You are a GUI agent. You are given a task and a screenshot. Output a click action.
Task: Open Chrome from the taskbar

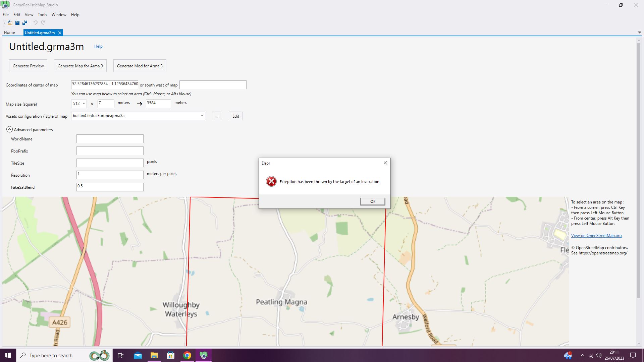(x=187, y=356)
